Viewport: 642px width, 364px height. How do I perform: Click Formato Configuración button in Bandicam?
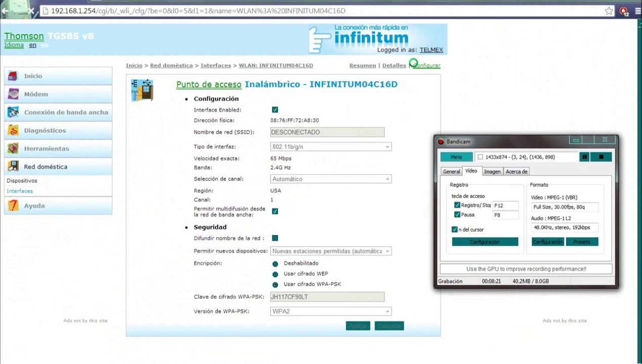click(547, 242)
